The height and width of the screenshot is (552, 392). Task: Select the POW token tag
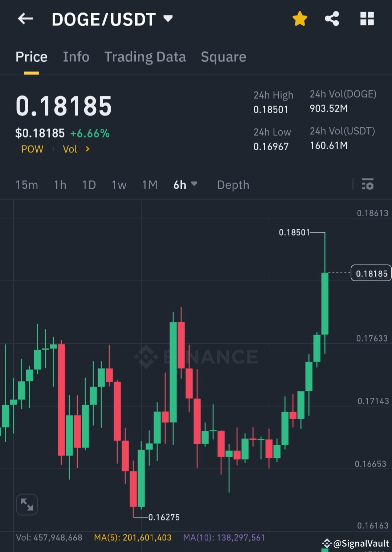pyautogui.click(x=32, y=149)
